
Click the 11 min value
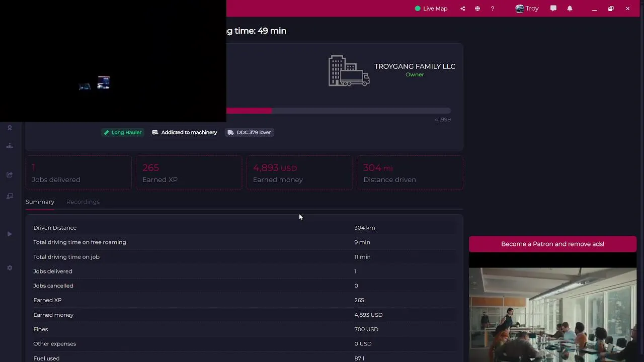click(362, 257)
